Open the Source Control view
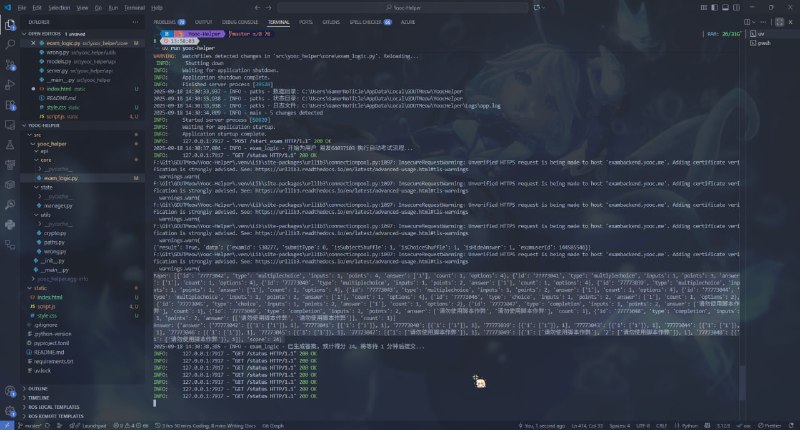The image size is (800, 430). (9, 65)
